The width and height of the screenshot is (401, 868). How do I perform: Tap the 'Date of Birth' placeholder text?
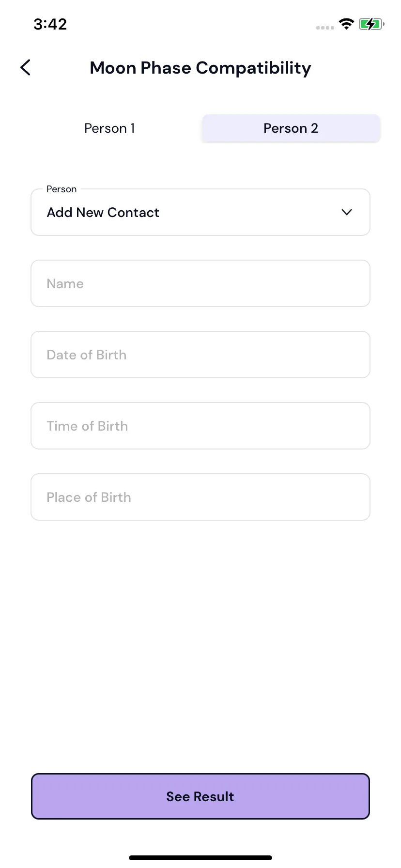click(x=87, y=355)
